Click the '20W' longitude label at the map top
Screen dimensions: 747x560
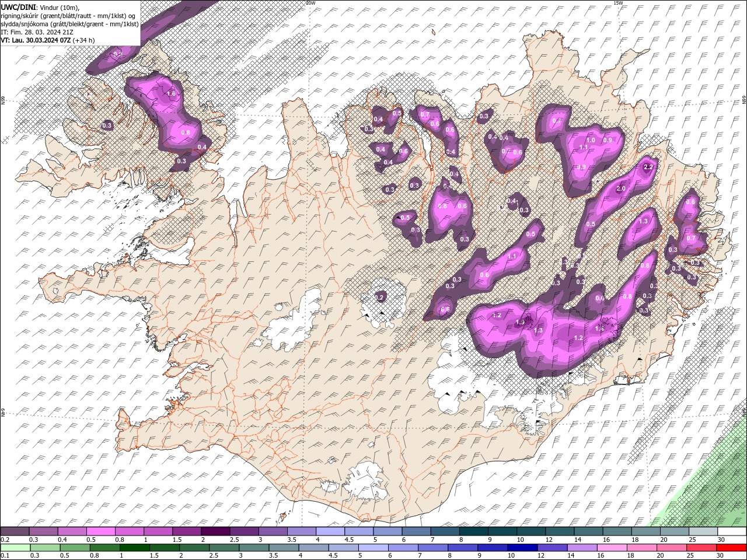coord(310,3)
